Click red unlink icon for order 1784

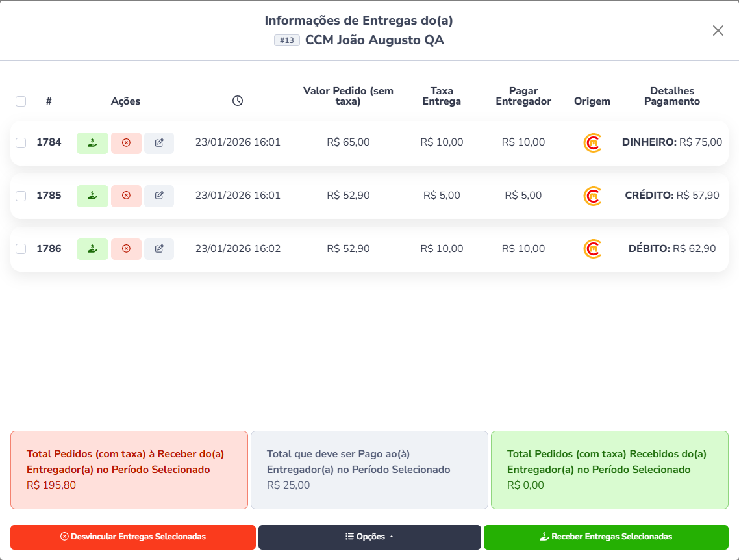pyautogui.click(x=126, y=143)
